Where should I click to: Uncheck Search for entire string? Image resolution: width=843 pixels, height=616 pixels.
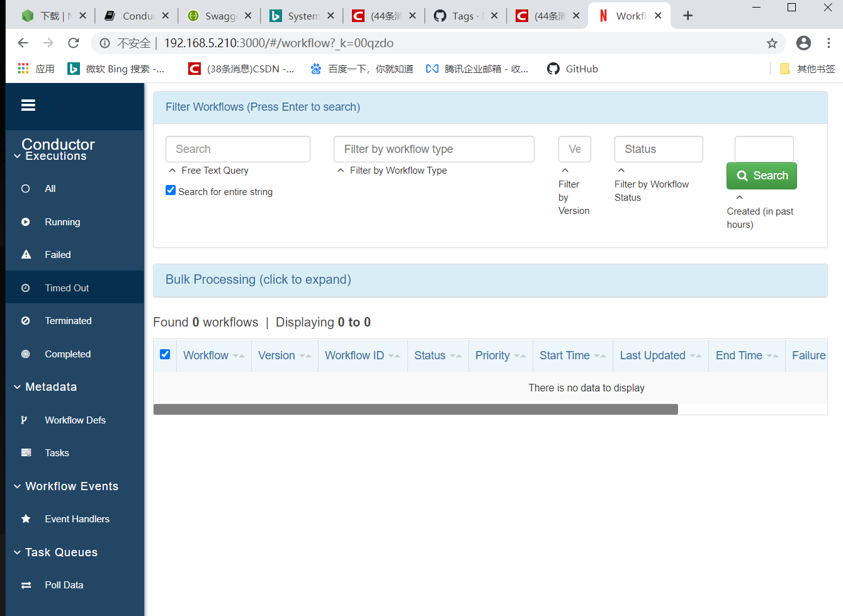pyautogui.click(x=170, y=190)
